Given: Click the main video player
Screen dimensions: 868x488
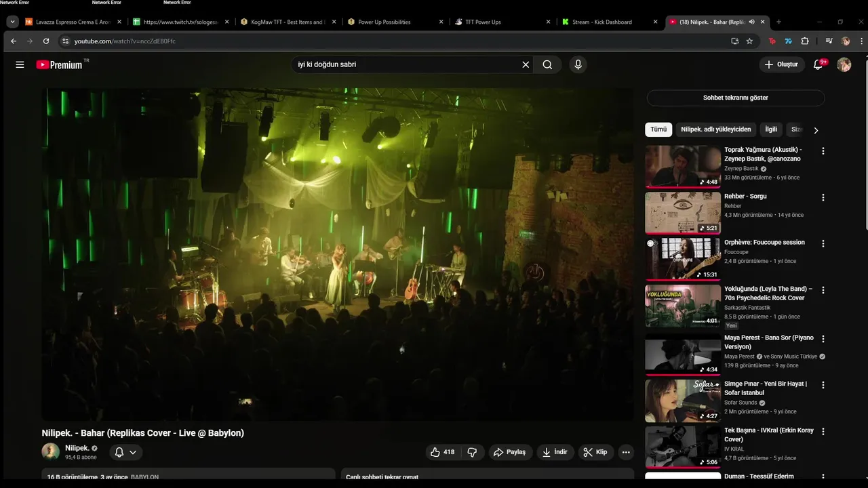Looking at the screenshot, I should click(x=338, y=253).
